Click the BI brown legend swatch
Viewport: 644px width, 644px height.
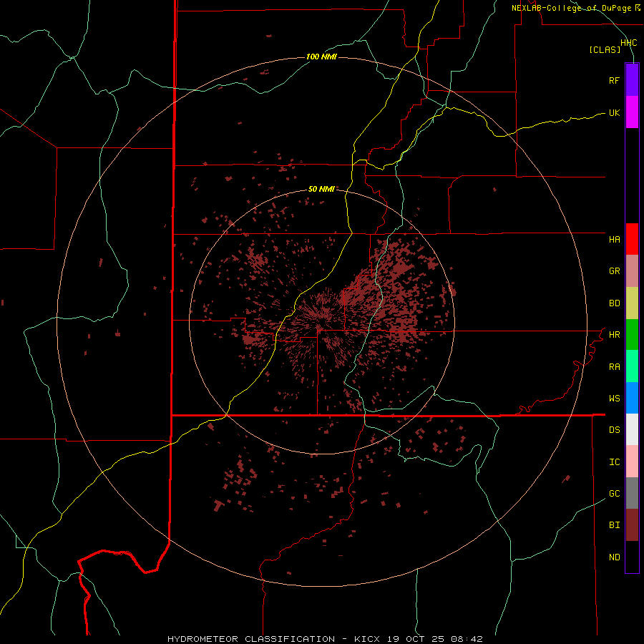click(632, 525)
